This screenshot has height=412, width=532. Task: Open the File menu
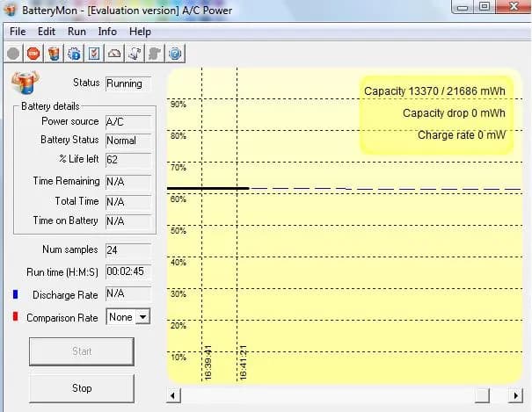coord(18,32)
